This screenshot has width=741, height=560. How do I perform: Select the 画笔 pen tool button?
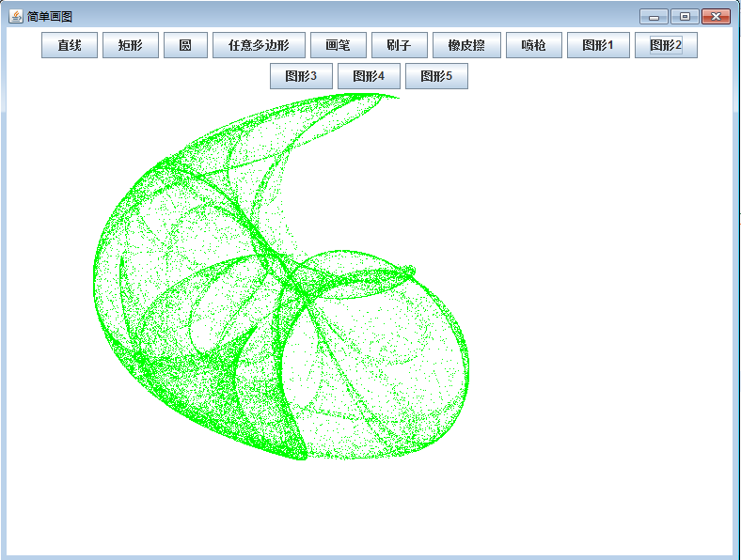[339, 45]
